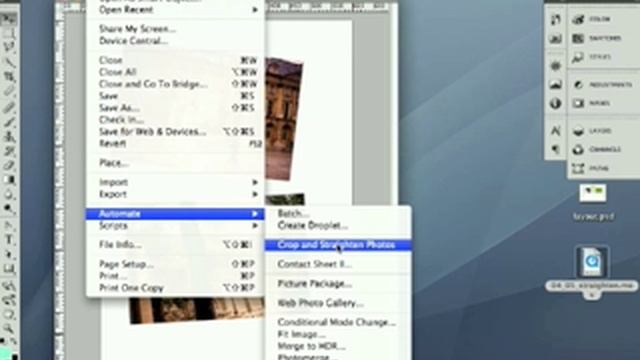Open the Channels panel

click(597, 150)
